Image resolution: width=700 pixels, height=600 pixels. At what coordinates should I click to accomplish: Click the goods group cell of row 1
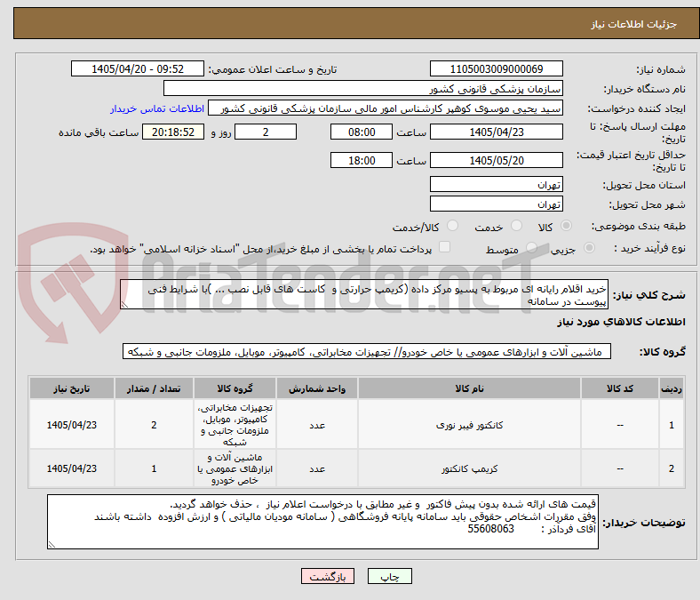tap(235, 425)
